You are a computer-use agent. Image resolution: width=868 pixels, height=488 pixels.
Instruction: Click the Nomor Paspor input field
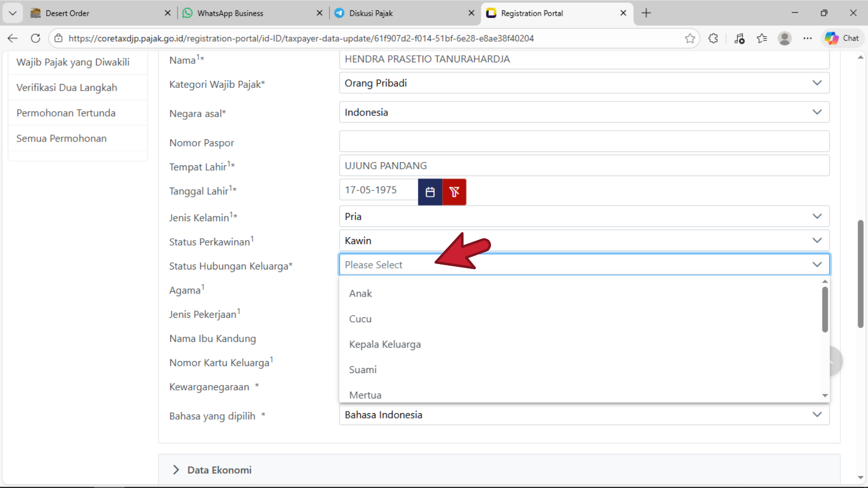click(x=584, y=142)
